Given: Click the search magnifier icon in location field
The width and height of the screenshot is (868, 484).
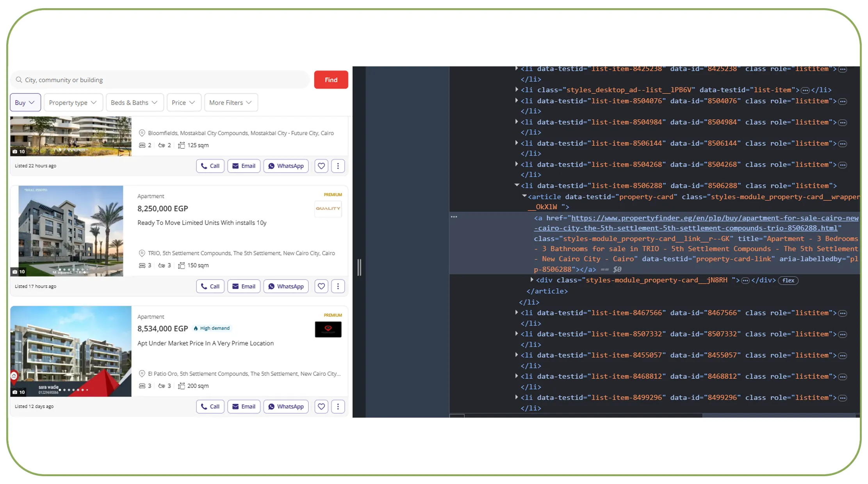Looking at the screenshot, I should [19, 80].
